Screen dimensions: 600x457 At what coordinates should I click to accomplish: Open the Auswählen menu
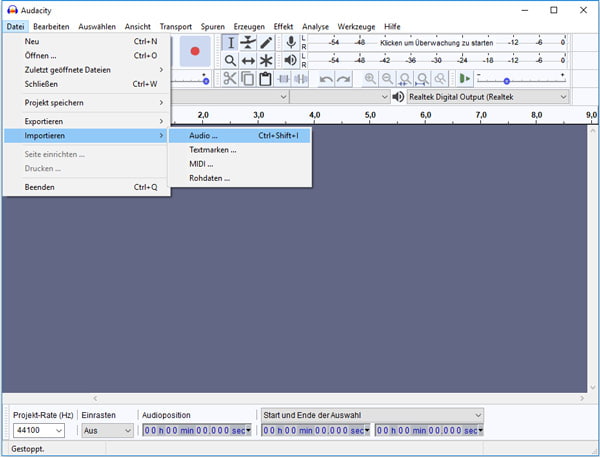pyautogui.click(x=97, y=26)
